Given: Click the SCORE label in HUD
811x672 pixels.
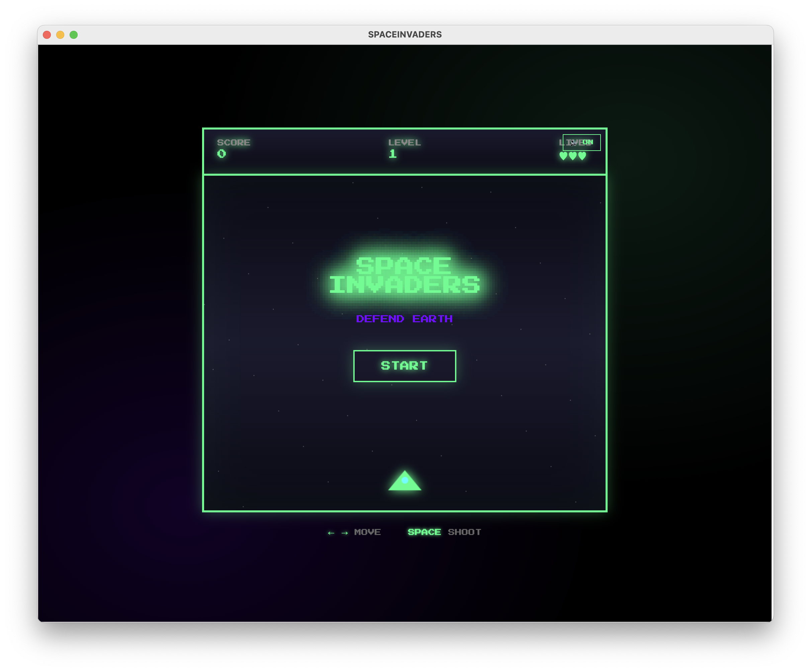Looking at the screenshot, I should coord(234,143).
